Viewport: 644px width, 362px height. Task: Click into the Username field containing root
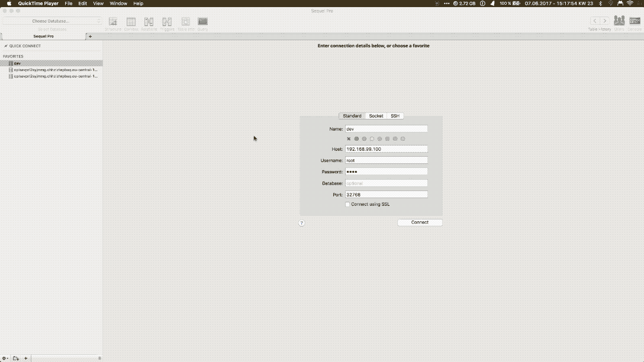[x=386, y=160]
